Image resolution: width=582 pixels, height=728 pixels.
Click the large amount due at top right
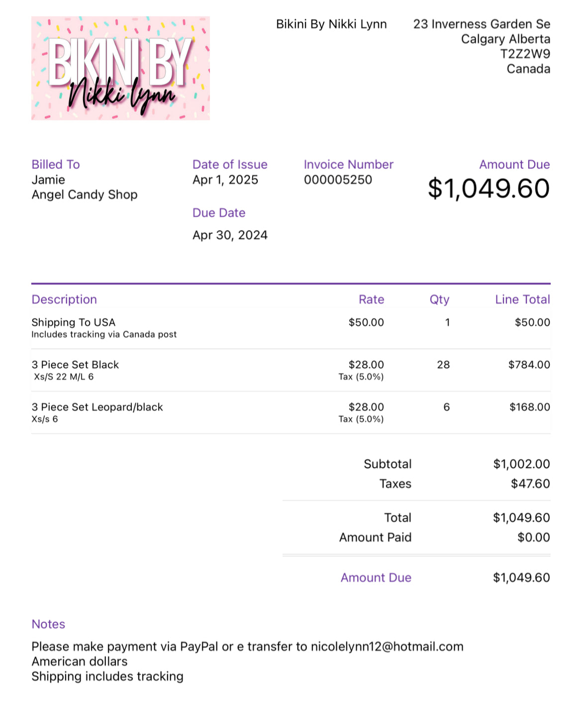pos(488,189)
